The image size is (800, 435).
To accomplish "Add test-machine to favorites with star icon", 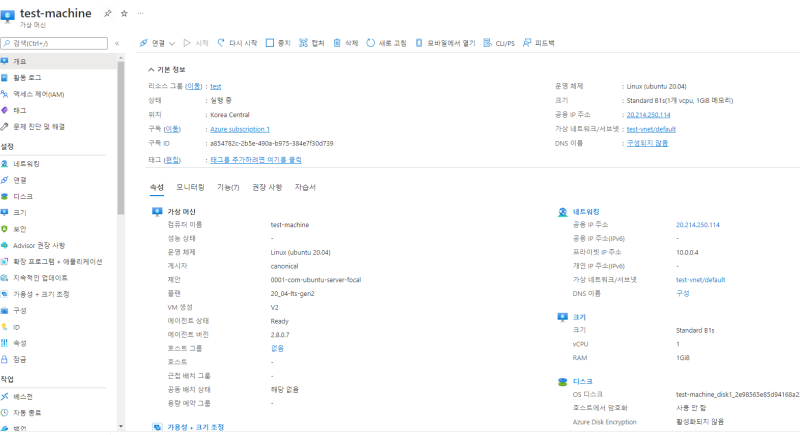I will coord(124,14).
